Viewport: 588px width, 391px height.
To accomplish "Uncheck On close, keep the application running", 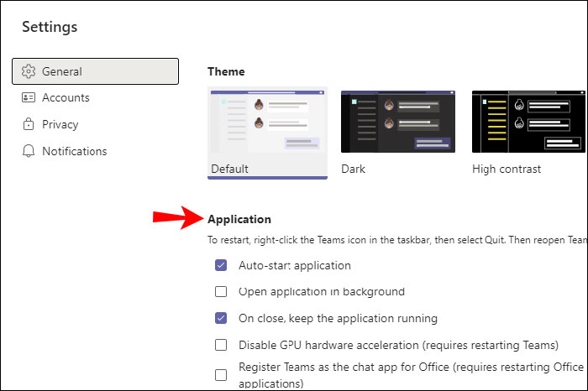I will pyautogui.click(x=221, y=318).
